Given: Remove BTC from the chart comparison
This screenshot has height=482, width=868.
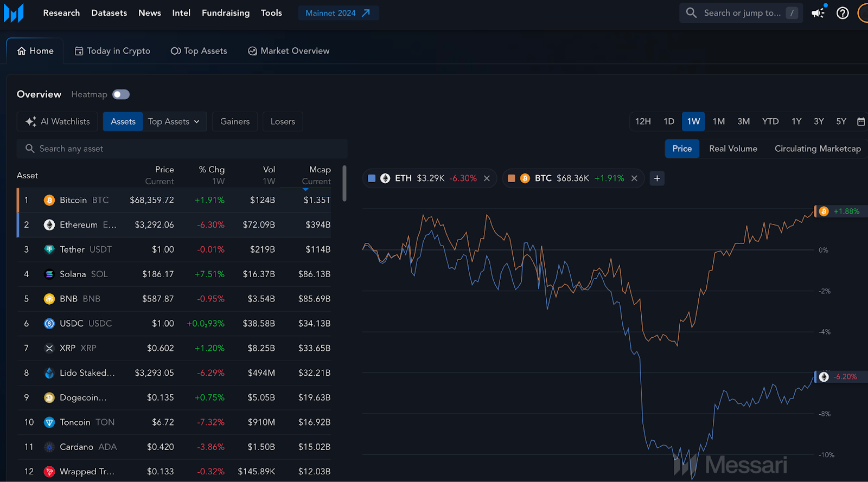Looking at the screenshot, I should coord(634,178).
